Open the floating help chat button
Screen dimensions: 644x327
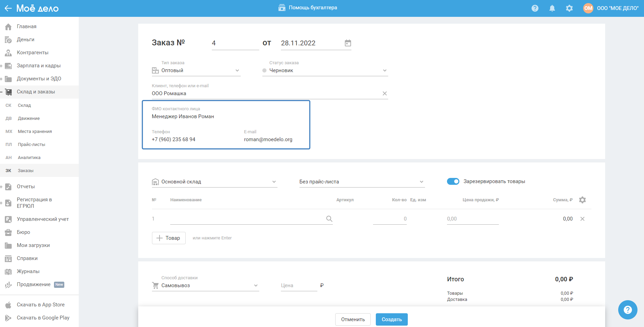(627, 310)
